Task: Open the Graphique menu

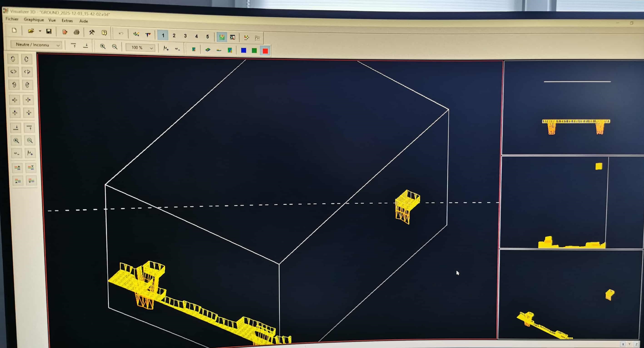Action: pos(34,19)
